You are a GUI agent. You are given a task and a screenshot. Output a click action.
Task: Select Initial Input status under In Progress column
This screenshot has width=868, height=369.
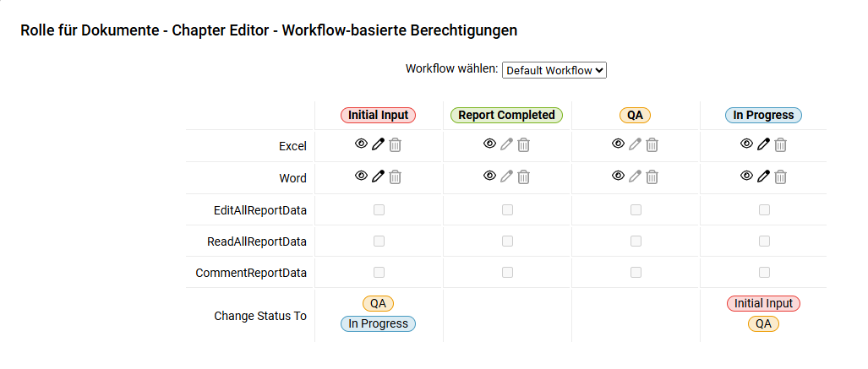click(763, 304)
